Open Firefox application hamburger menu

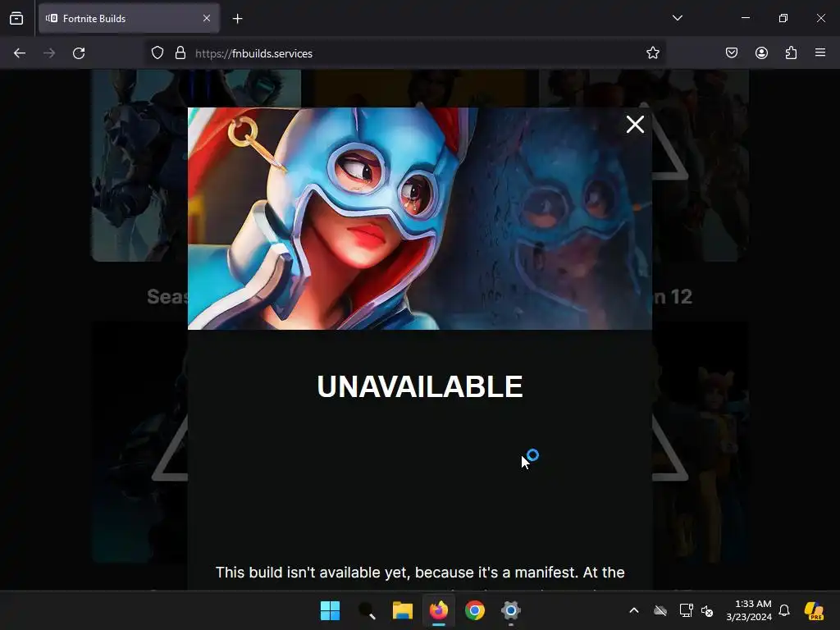click(820, 52)
